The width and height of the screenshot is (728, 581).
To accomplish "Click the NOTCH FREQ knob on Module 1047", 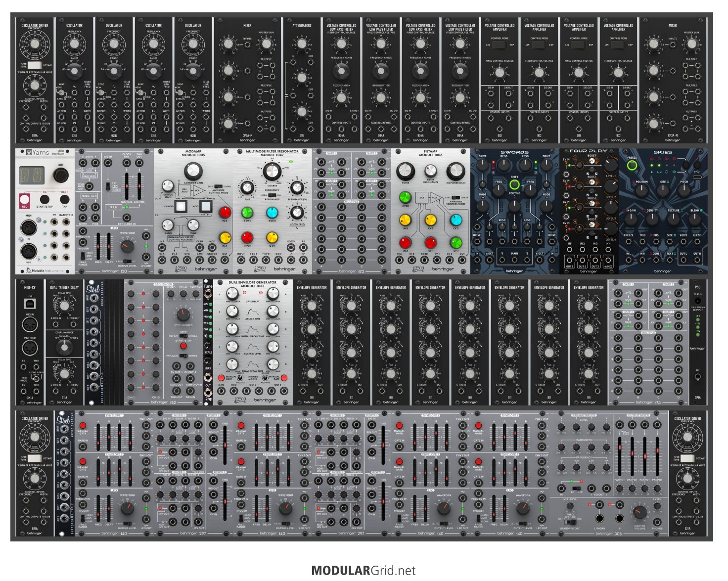I will point(296,213).
